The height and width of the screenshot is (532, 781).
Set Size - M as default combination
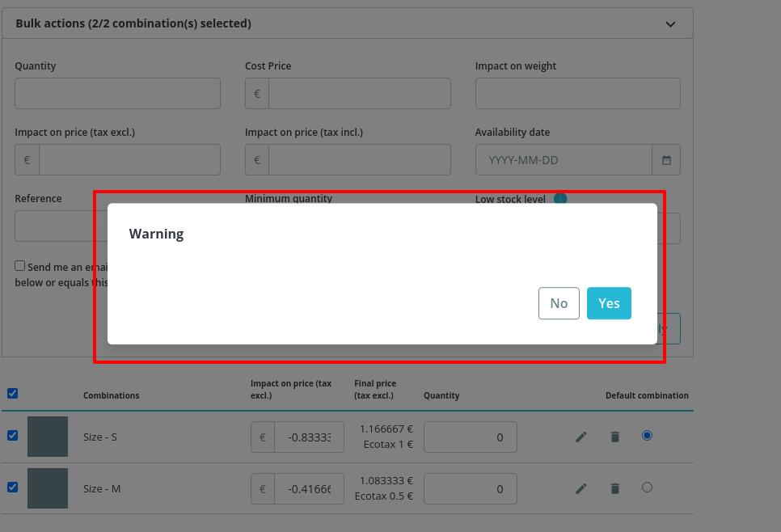pos(647,488)
